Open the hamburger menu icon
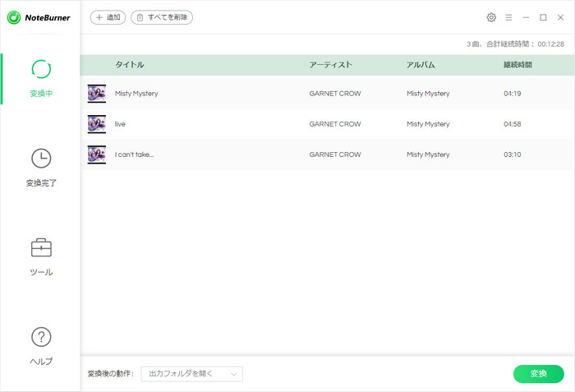Viewport: 575px width, 392px height. [x=508, y=17]
